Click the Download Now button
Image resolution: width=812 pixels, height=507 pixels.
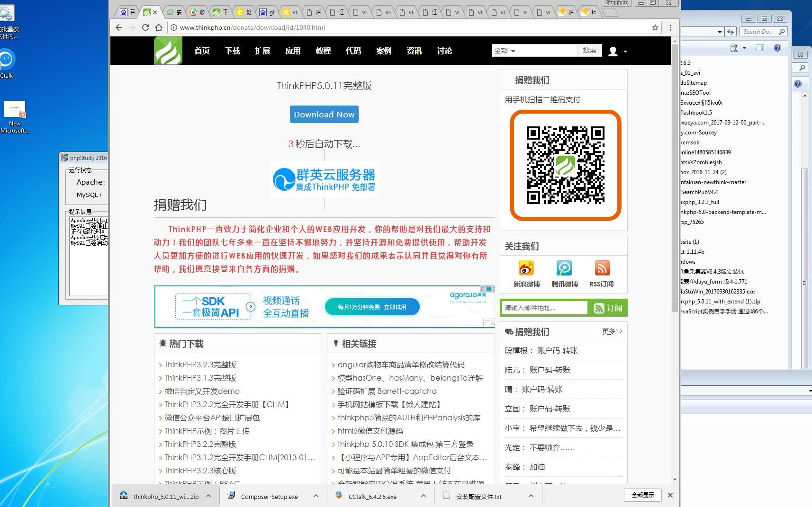[x=324, y=115]
